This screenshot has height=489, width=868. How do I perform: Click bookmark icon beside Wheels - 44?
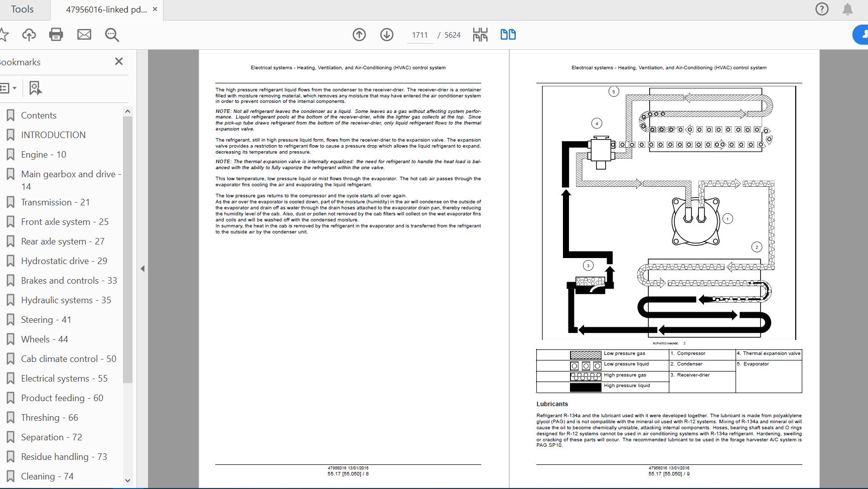pyautogui.click(x=10, y=339)
